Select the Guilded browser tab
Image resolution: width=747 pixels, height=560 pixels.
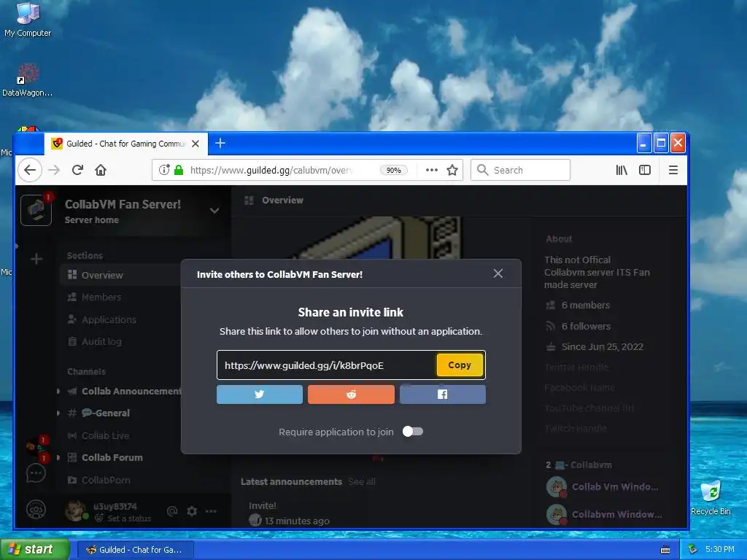125,144
